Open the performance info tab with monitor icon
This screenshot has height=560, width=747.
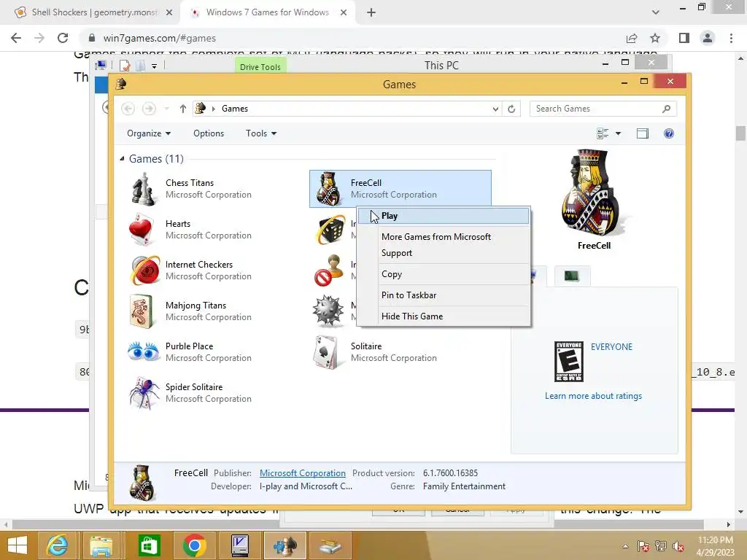[x=571, y=276]
